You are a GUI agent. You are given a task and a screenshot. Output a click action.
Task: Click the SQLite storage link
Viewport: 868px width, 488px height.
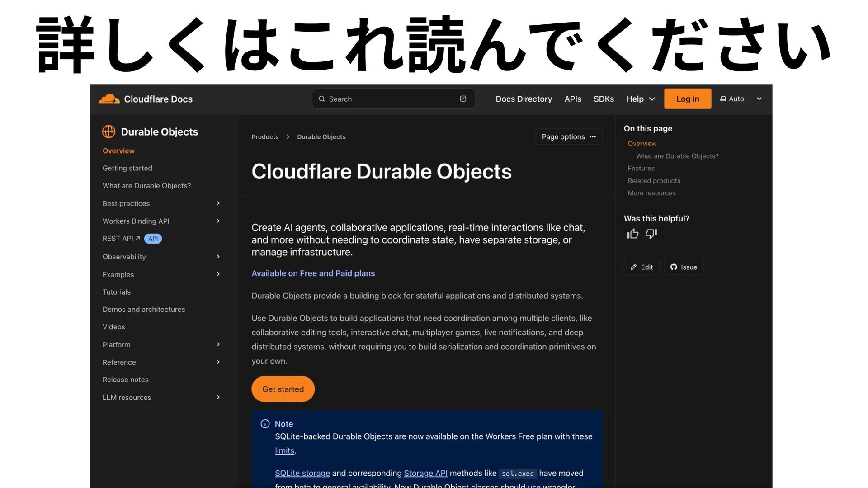point(302,473)
